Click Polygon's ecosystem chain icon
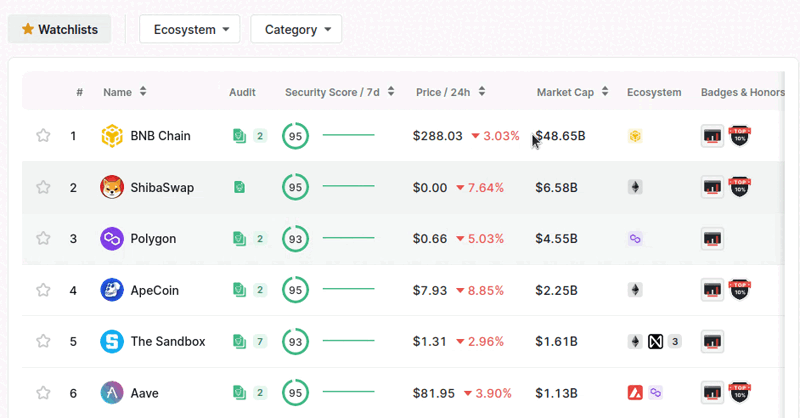Viewport: 800px width, 418px height. point(634,239)
